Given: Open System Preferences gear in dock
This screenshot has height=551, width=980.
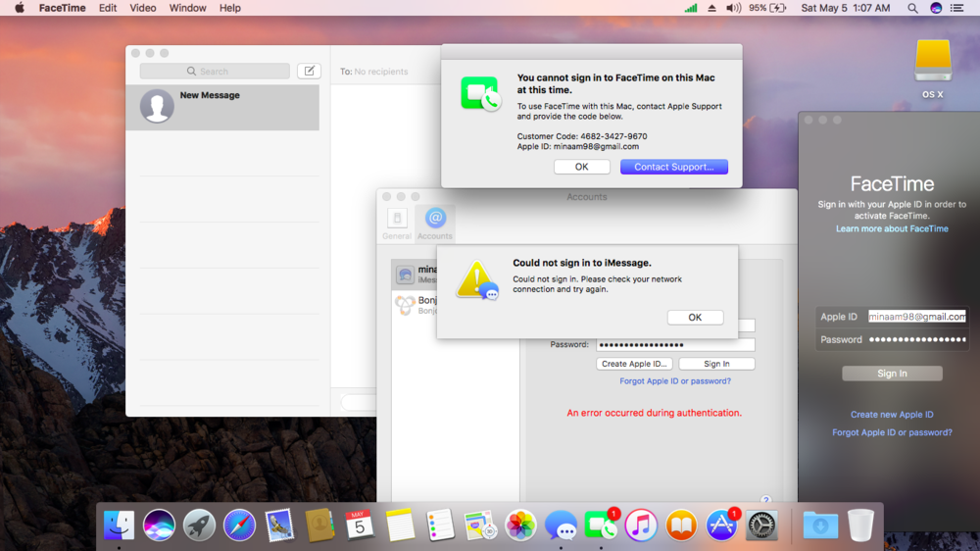Looking at the screenshot, I should [761, 525].
